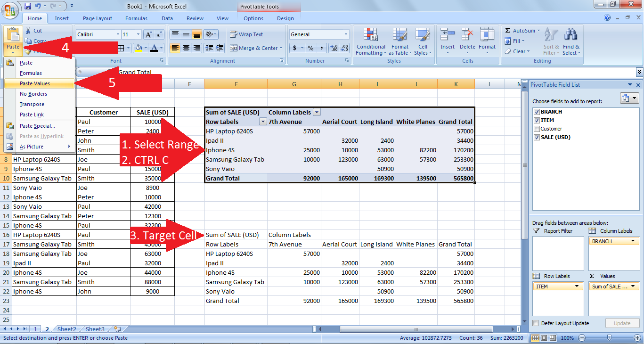The width and height of the screenshot is (644, 344).
Task: Click the Office button orb
Action: click(9, 9)
